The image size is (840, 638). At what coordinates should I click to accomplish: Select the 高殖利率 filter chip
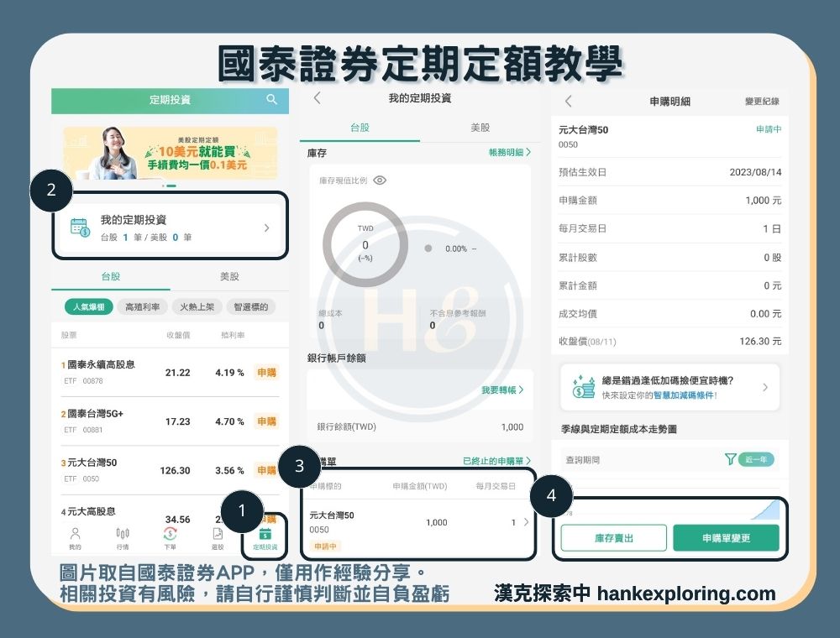tap(143, 306)
